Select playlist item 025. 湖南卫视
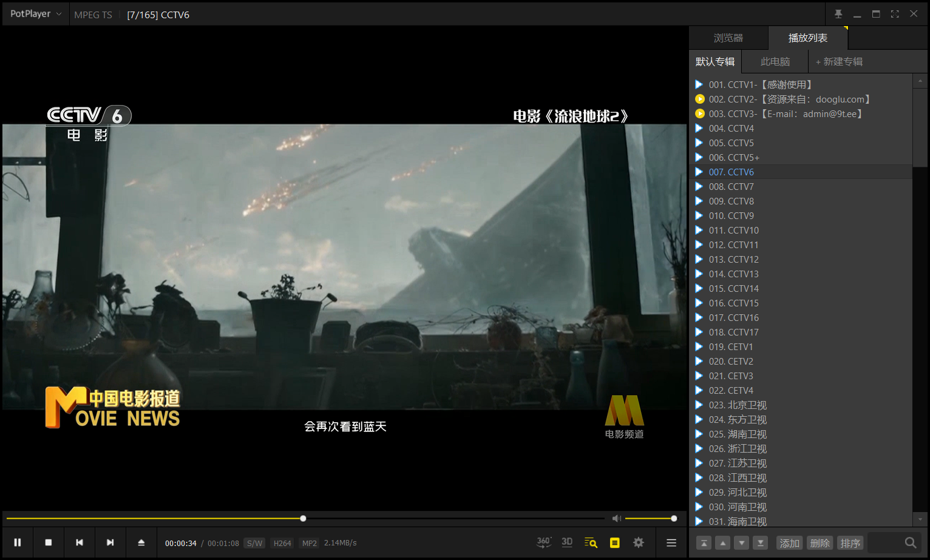 [x=801, y=434]
